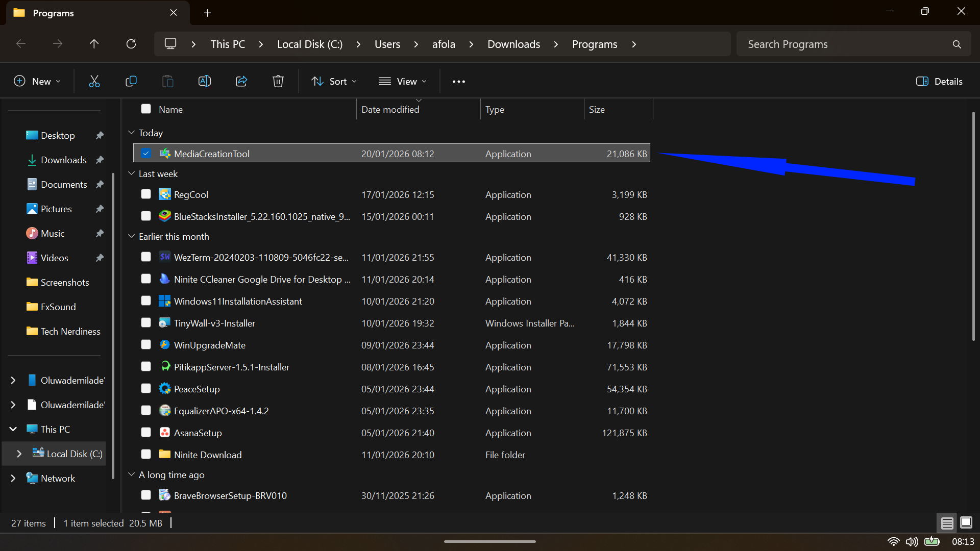Image resolution: width=980 pixels, height=551 pixels.
Task: Click the battery icon in system tray
Action: (x=933, y=542)
